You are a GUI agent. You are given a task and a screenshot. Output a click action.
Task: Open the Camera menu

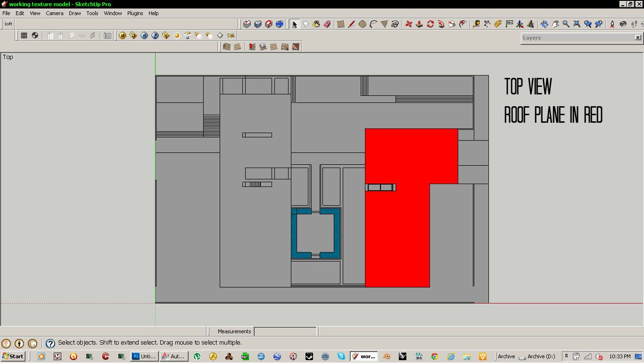(54, 13)
